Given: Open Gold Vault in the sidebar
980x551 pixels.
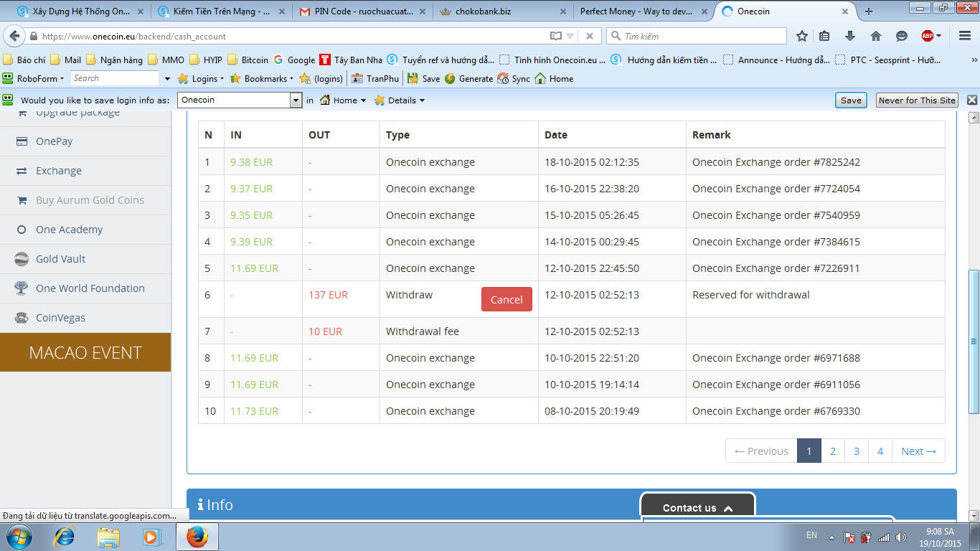Looking at the screenshot, I should tap(61, 259).
